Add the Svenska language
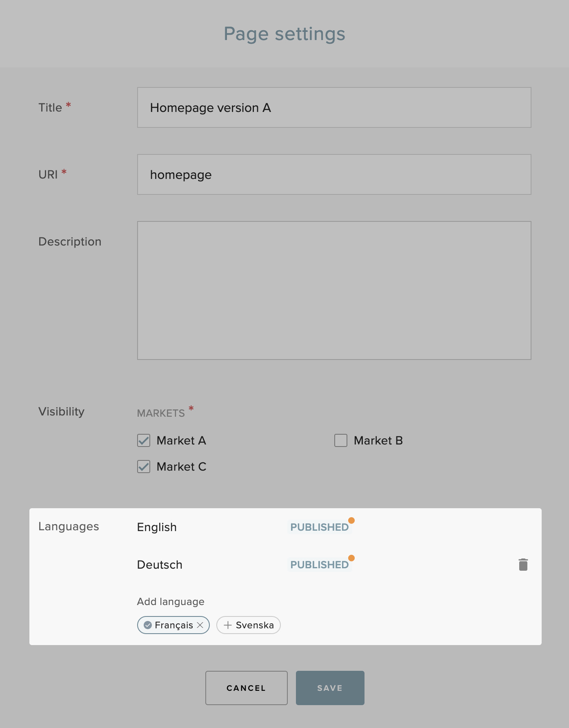The width and height of the screenshot is (569, 728). coord(249,625)
